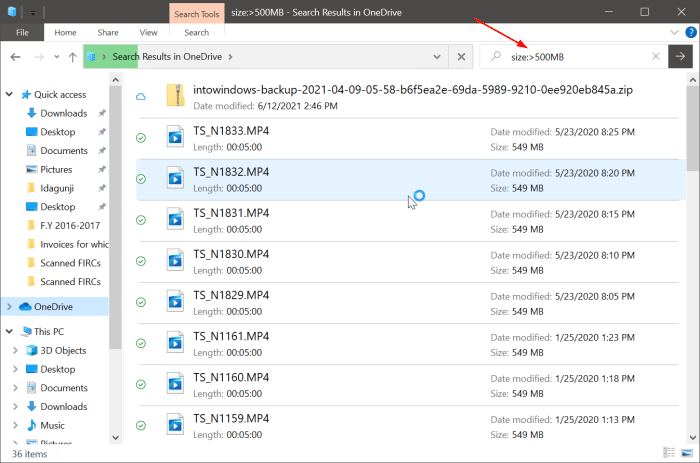
Task: Click the video icon of TS_N1833.MP4
Action: (175, 137)
